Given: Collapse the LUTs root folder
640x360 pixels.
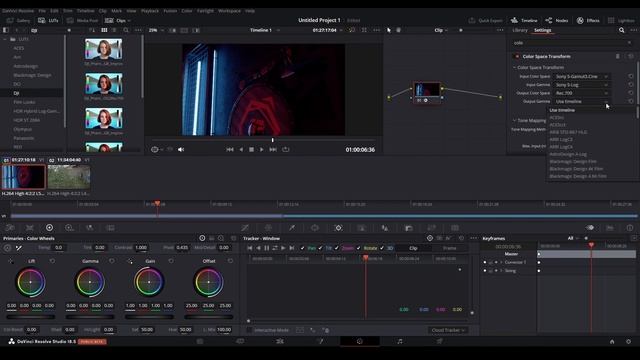Looking at the screenshot, I should point(5,39).
